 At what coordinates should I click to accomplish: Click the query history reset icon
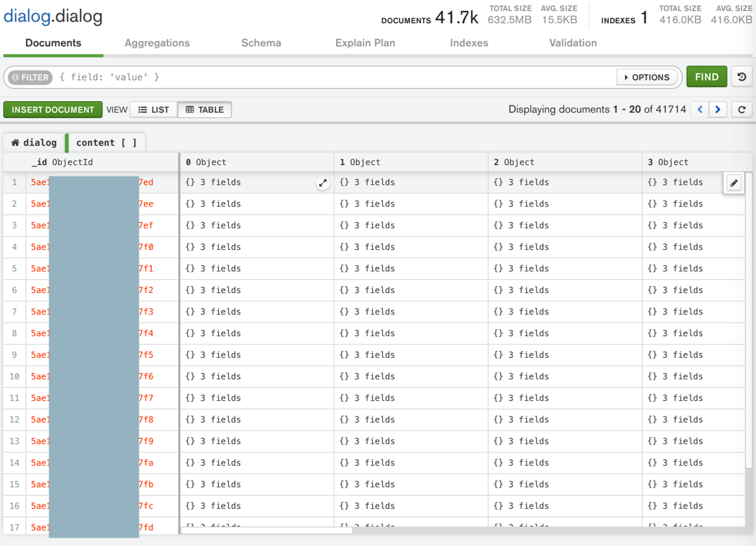pyautogui.click(x=741, y=76)
